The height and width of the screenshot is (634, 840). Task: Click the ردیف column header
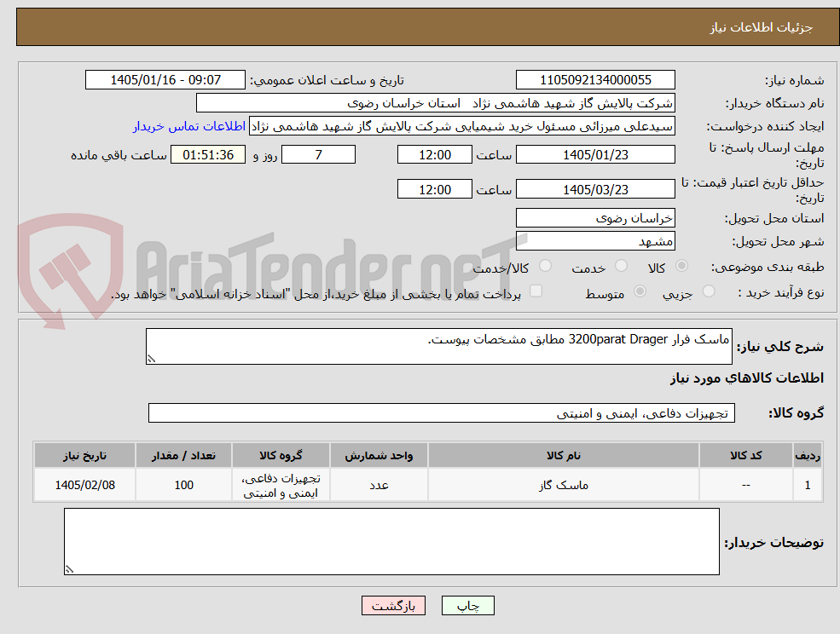(x=808, y=456)
